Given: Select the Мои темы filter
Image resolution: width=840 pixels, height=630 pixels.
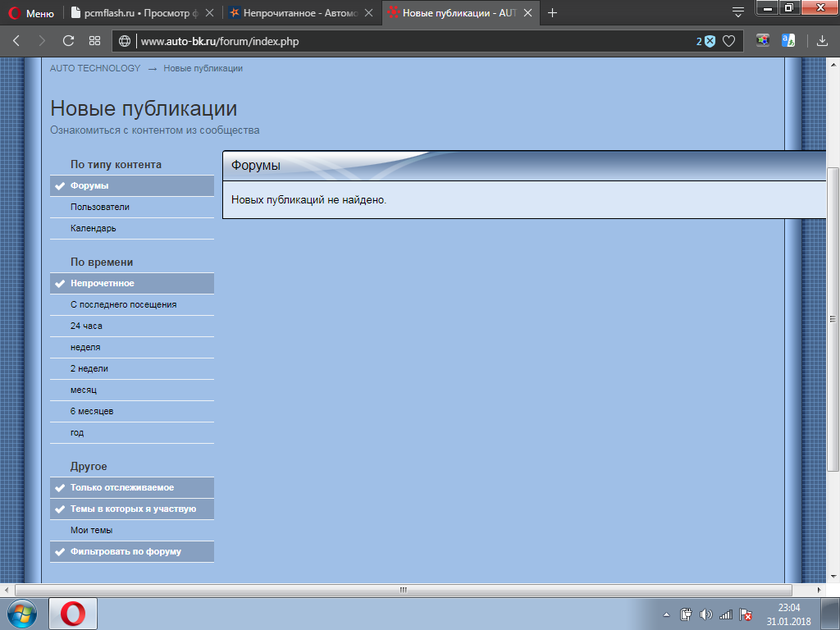Looking at the screenshot, I should [132, 531].
